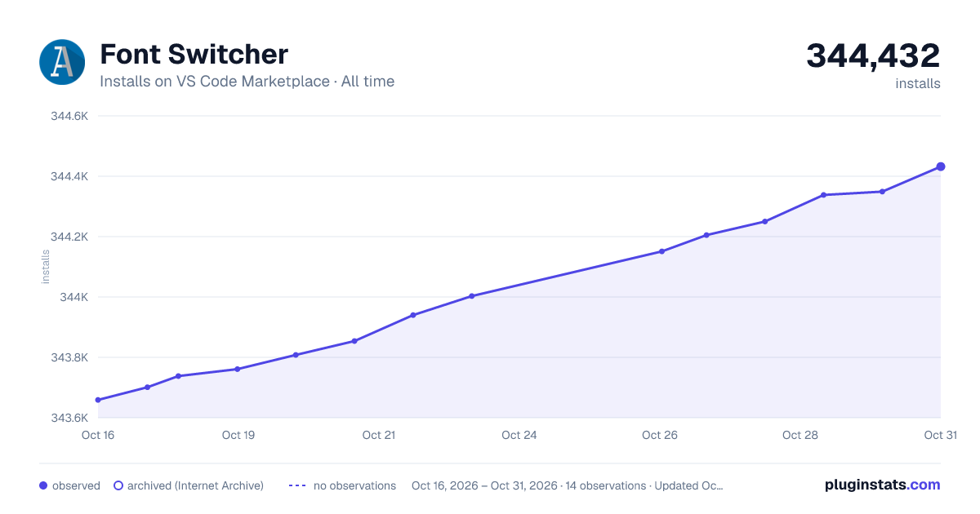Viewport: 980px width, 514px height.
Task: Click the 344.4K y-axis label
Action: pyautogui.click(x=69, y=176)
